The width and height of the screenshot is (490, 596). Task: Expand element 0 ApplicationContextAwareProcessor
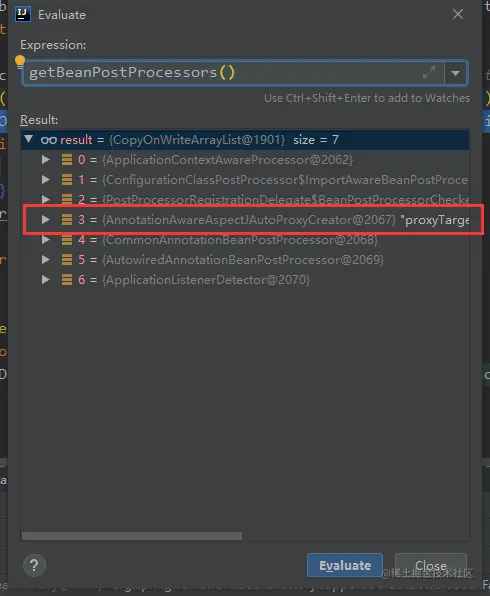[46, 159]
